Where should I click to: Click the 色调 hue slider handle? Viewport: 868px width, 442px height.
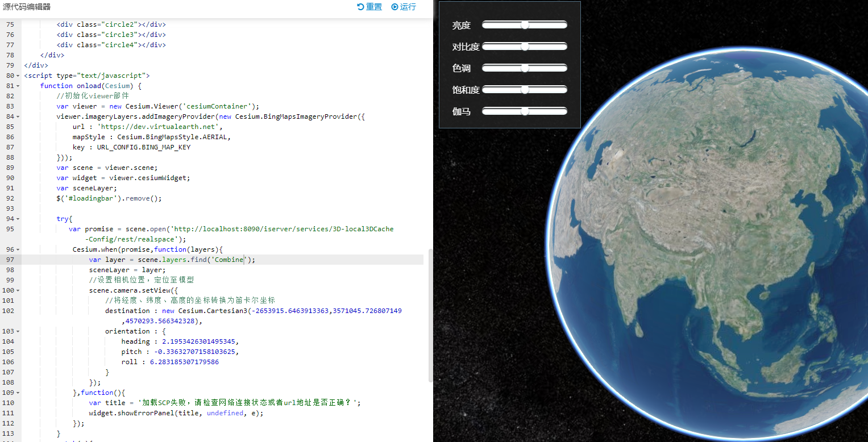click(525, 68)
